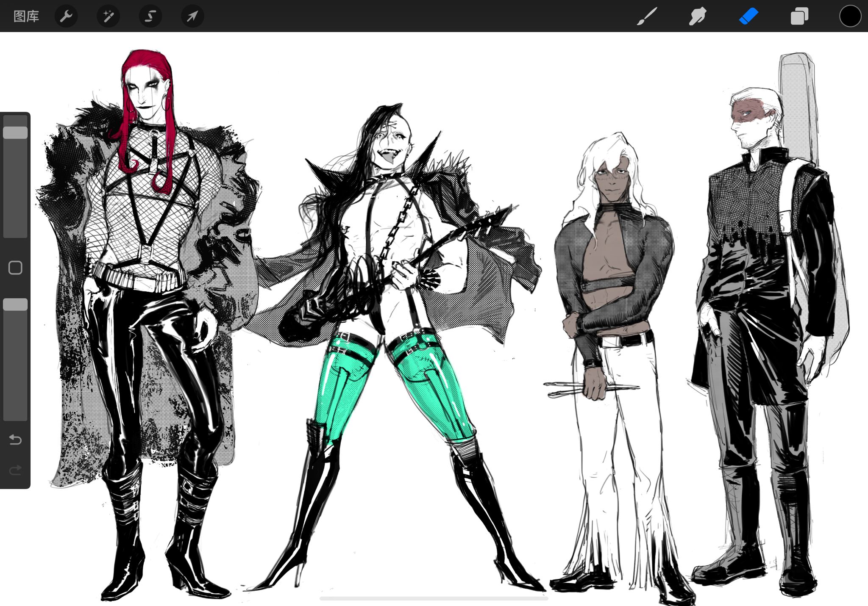Screen dimensions: 868x606
Task: Open the black active color swatch
Action: pyautogui.click(x=850, y=17)
